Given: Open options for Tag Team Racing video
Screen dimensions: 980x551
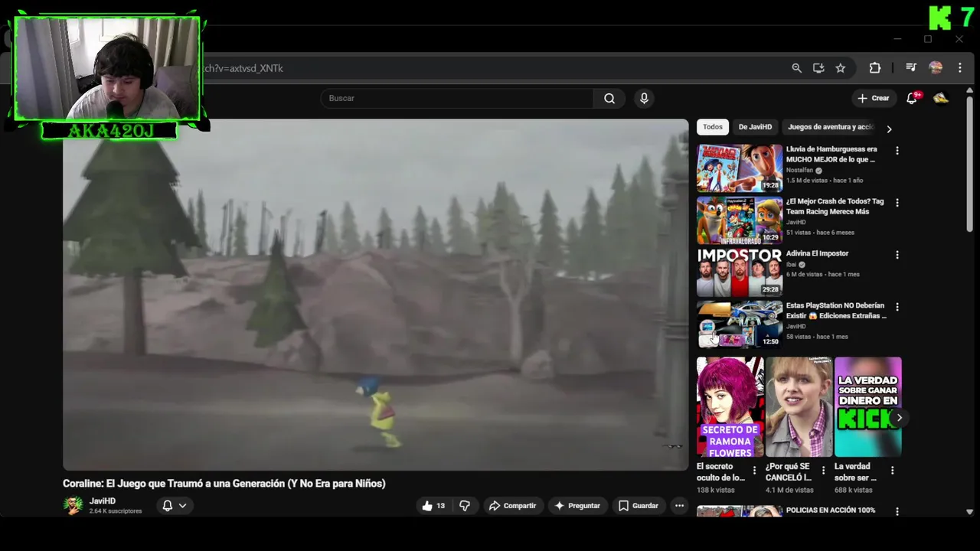Looking at the screenshot, I should click(x=897, y=203).
